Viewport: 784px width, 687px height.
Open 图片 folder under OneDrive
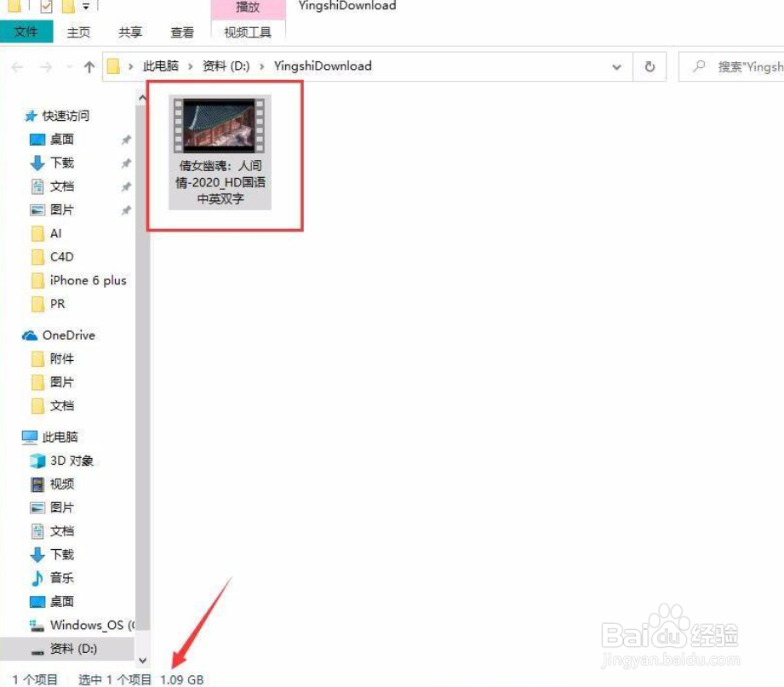tap(61, 382)
